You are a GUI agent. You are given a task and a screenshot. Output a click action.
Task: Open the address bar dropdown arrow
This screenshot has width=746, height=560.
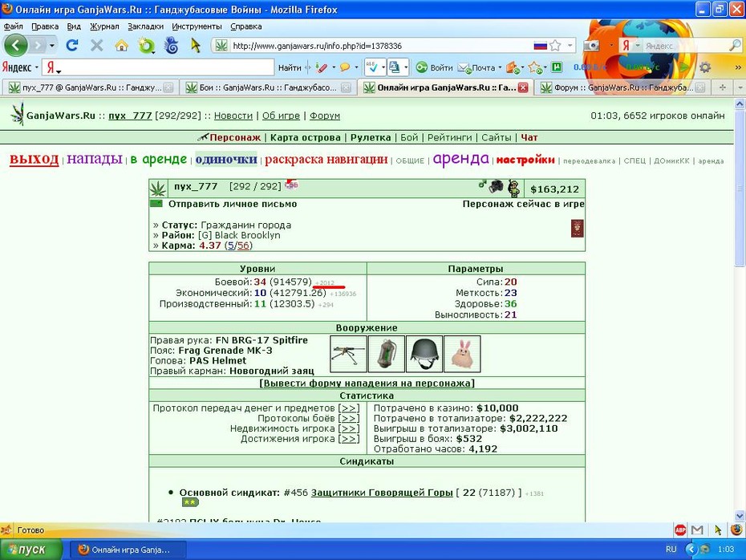click(570, 46)
